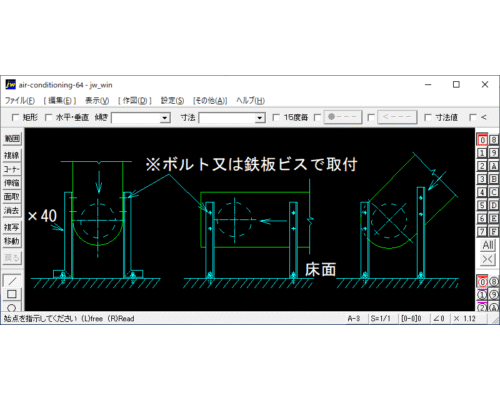Activate layer E button

pos(494,218)
